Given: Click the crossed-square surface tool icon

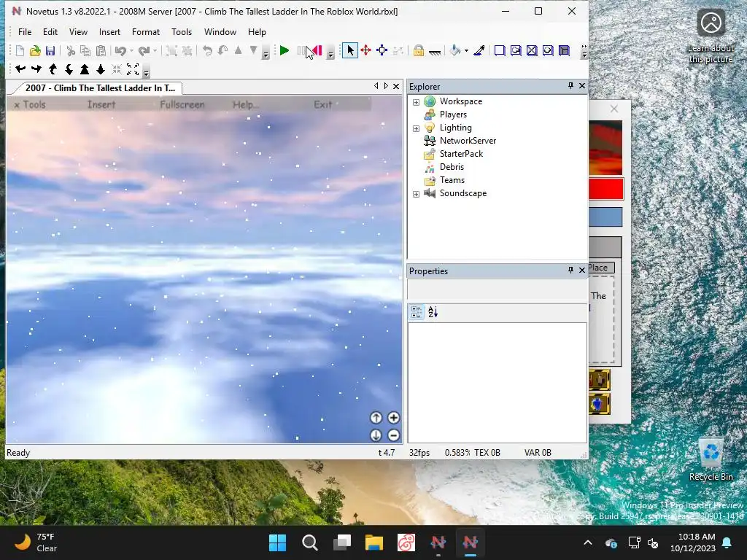Looking at the screenshot, I should (x=532, y=50).
